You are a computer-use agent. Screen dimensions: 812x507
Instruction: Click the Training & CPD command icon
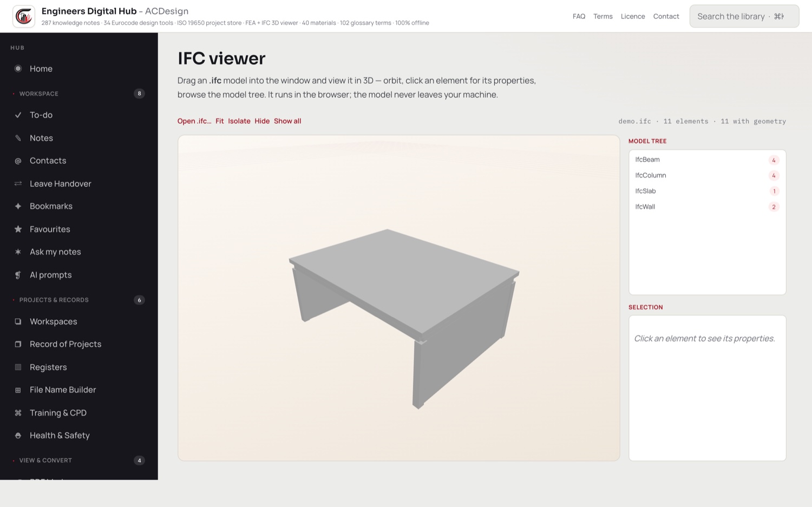pyautogui.click(x=18, y=413)
